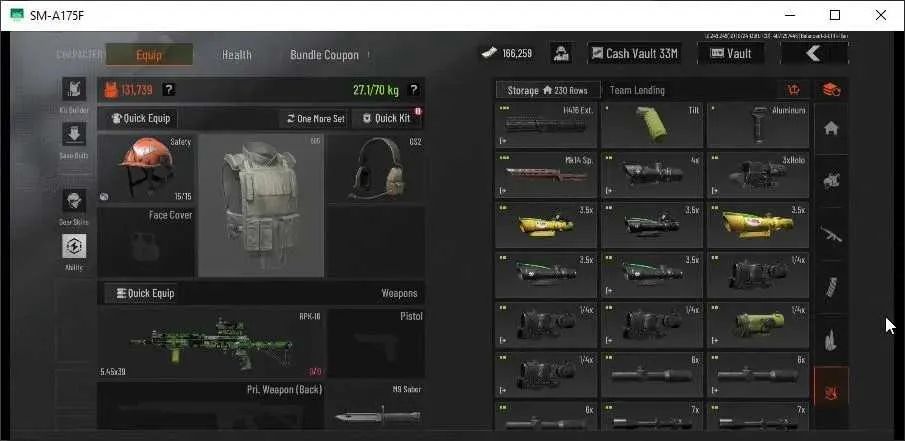Select the M9 Saber knife
905x441 pixels.
coord(376,405)
